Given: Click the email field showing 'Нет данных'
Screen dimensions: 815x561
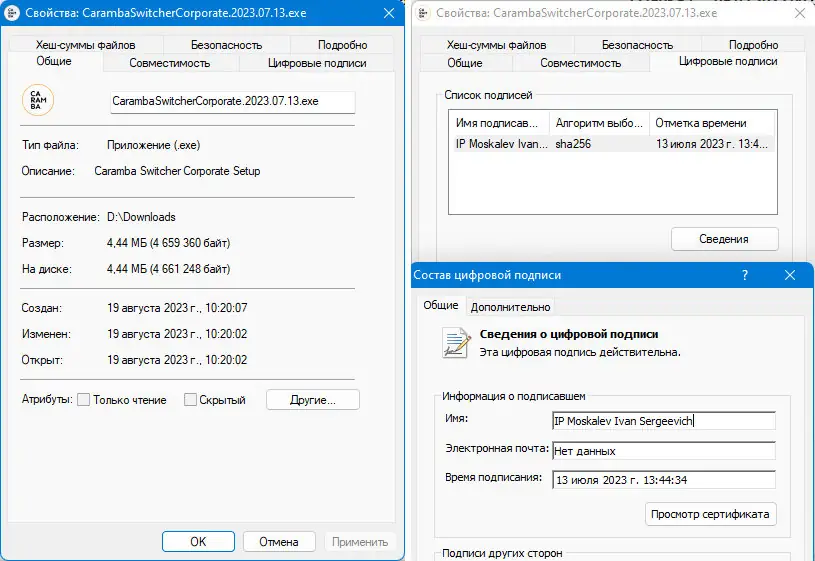Looking at the screenshot, I should pyautogui.click(x=664, y=451).
